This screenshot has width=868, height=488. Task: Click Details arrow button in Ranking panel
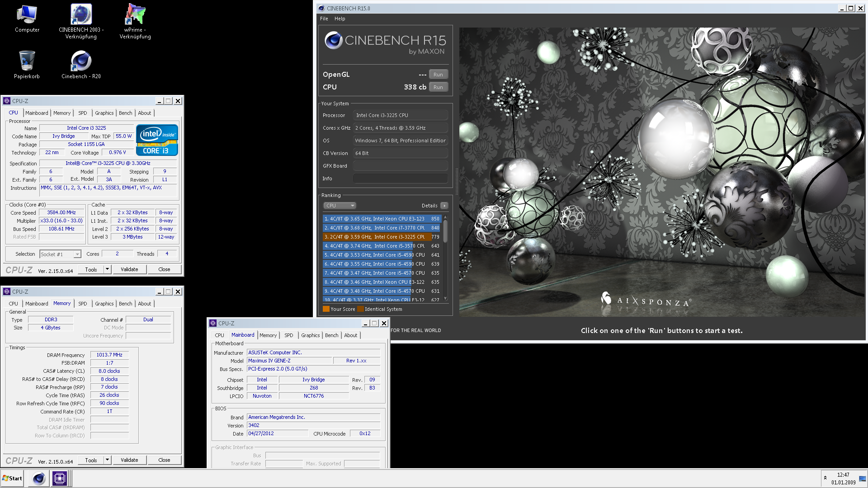tap(444, 206)
